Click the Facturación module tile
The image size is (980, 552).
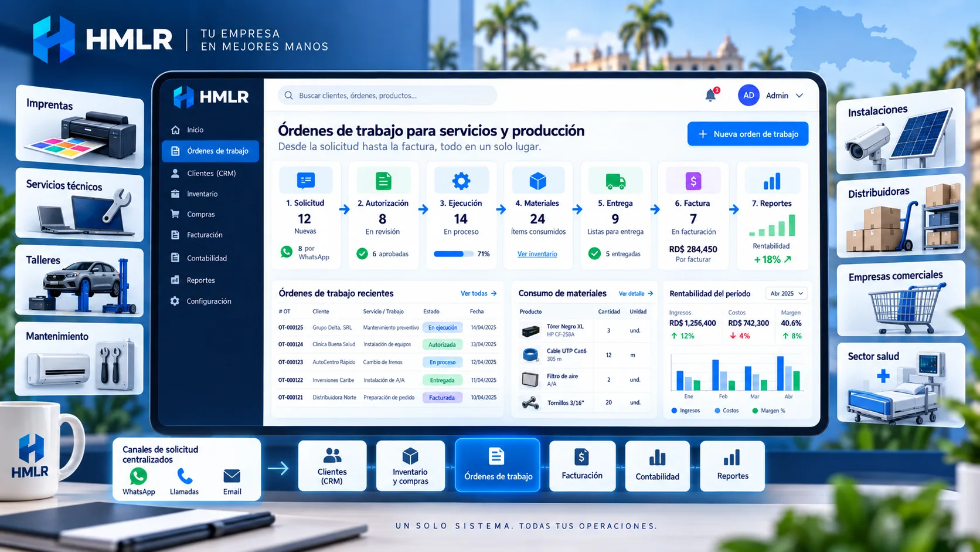coord(582,466)
